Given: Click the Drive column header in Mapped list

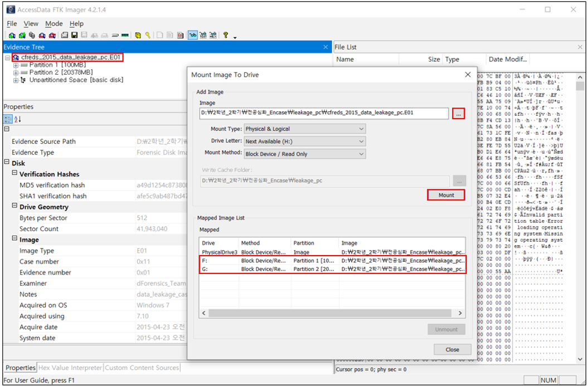Looking at the screenshot, I should pos(219,243).
